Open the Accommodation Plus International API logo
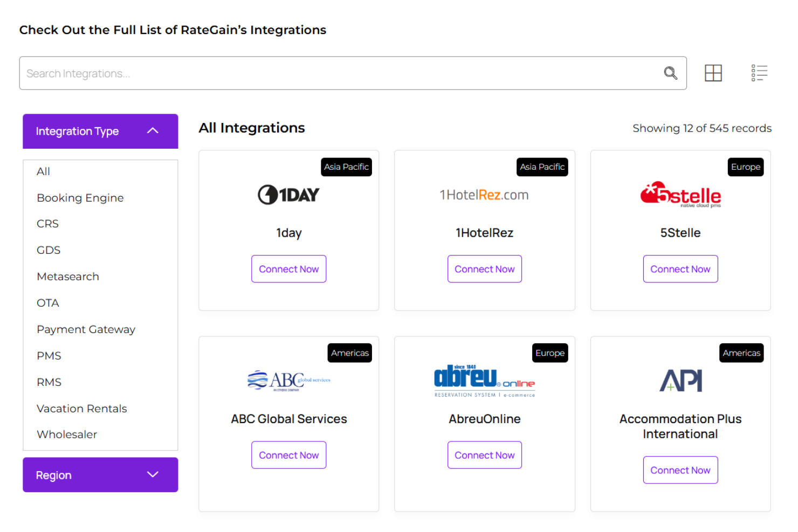This screenshot has height=532, width=798. click(x=680, y=380)
